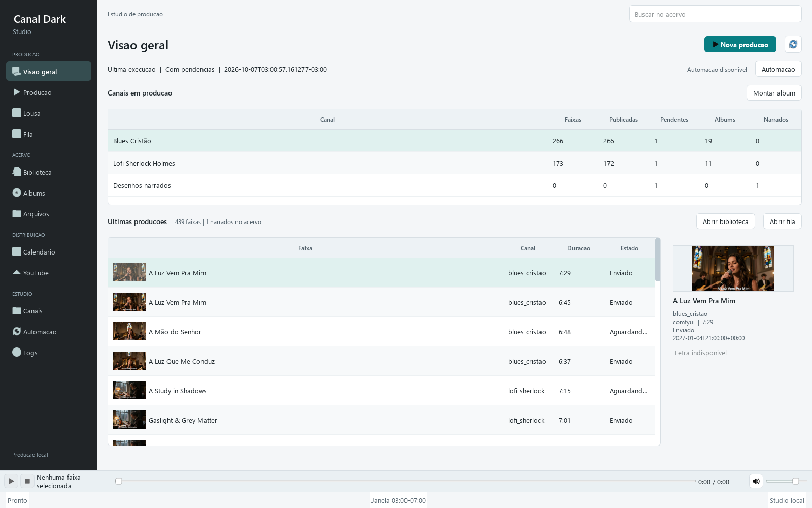Viewport: 812px width, 508px height.
Task: Open the YouTube distribution page
Action: point(49,273)
